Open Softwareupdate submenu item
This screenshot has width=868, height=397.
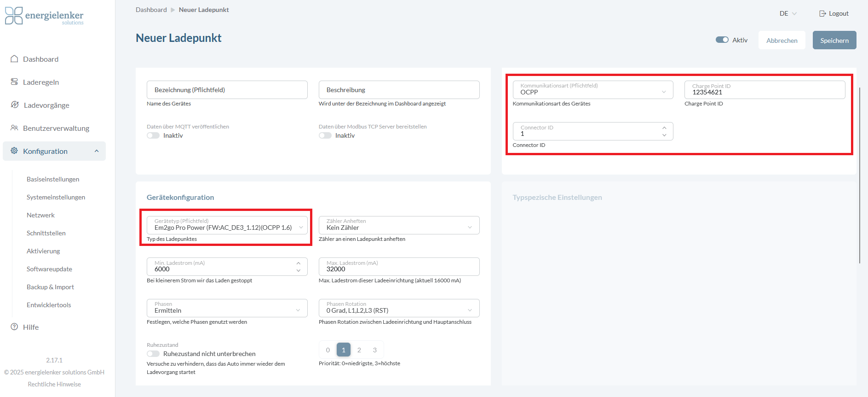tap(49, 269)
